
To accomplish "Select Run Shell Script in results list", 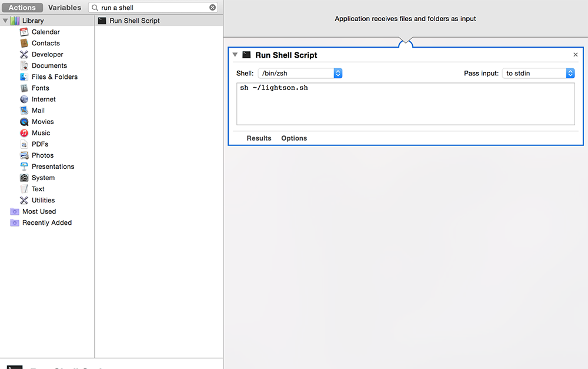I will 159,21.
